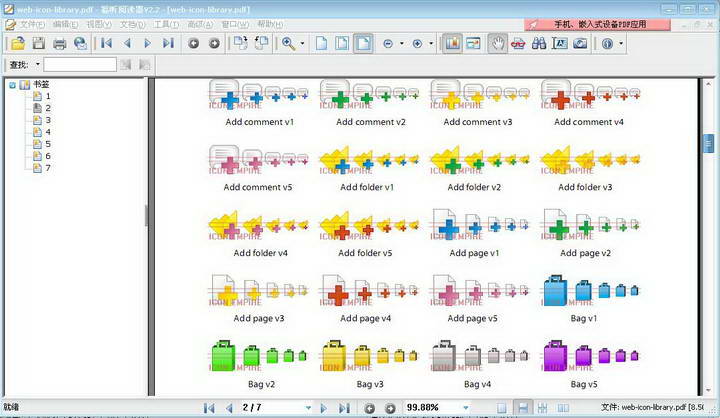Image resolution: width=720 pixels, height=418 pixels.
Task: Click the previous view button in top toolbar
Action: pyautogui.click(x=194, y=44)
